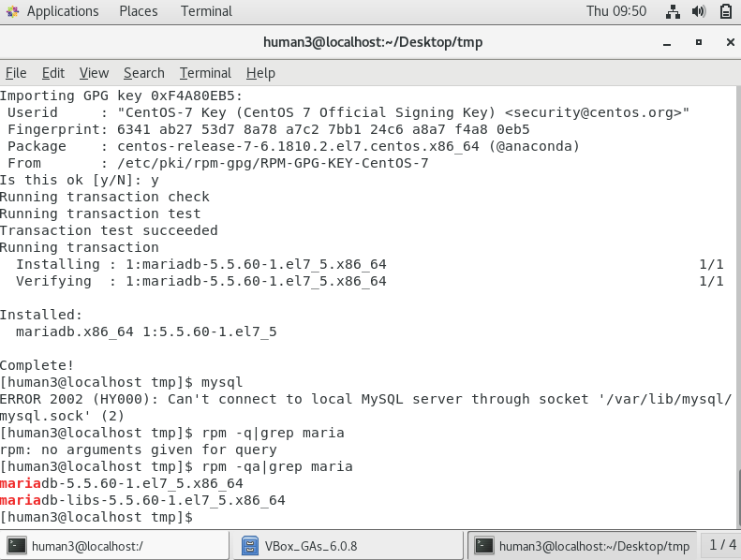Viewport: 741px width, 560px height.
Task: Click the terminal scrollbar thumb
Action: [x=738, y=497]
